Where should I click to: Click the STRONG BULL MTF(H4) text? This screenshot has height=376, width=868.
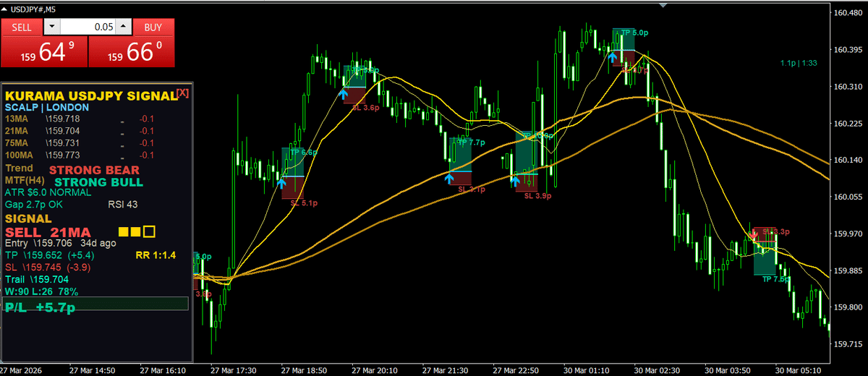(x=99, y=182)
